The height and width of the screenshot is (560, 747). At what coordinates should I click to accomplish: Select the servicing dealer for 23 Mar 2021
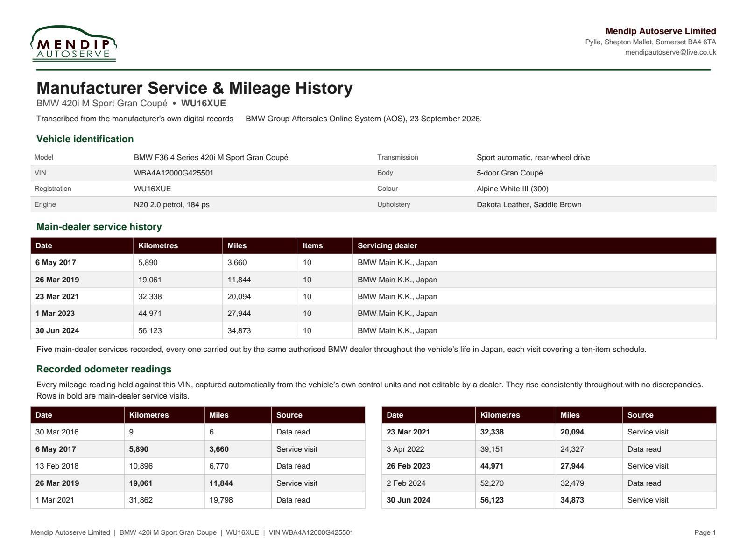tap(397, 297)
